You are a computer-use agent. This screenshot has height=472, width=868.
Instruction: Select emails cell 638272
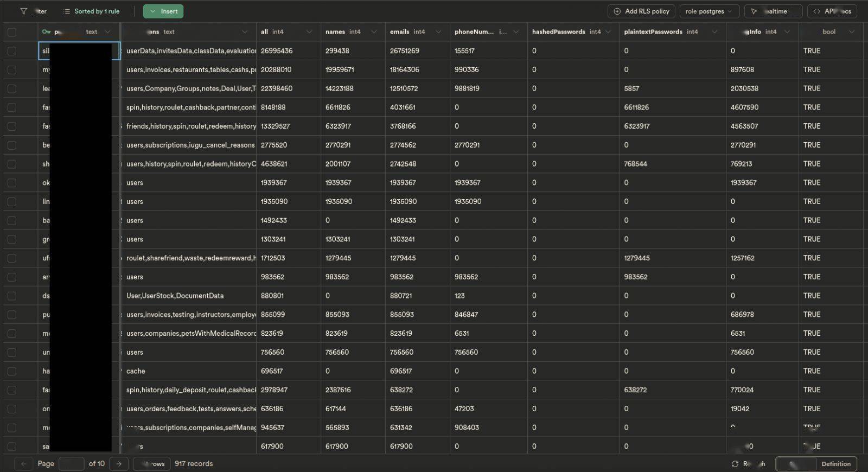[418, 390]
